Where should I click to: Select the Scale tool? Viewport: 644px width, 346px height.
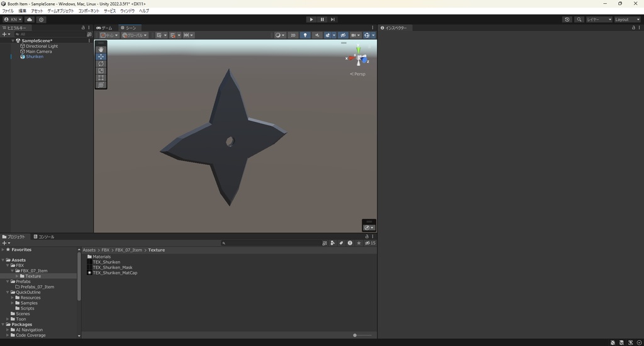[x=101, y=70]
